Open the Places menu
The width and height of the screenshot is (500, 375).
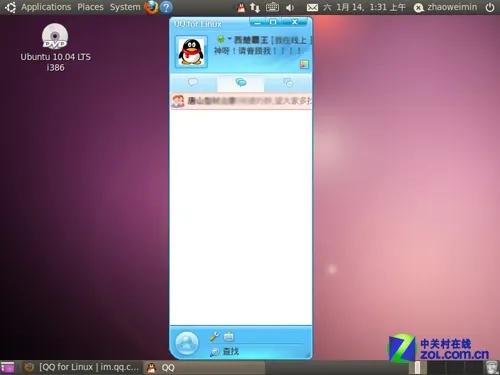pos(90,7)
